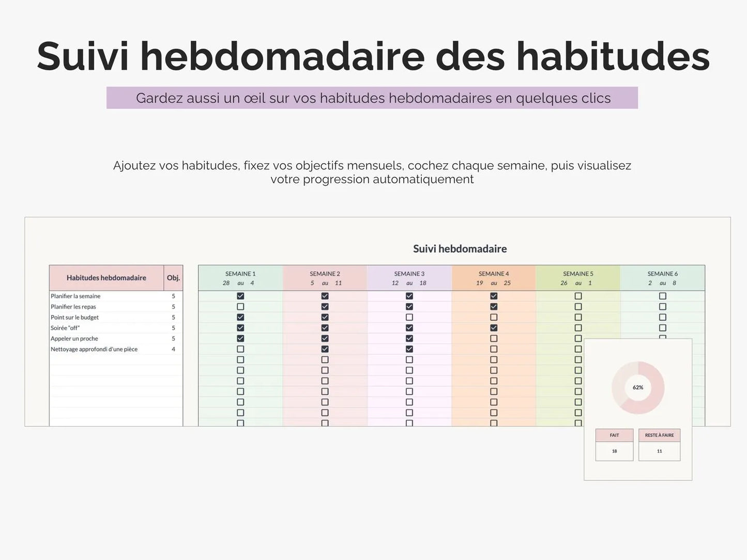Check Point sur le budget for Semaine 5
The image size is (747, 560).
click(578, 317)
